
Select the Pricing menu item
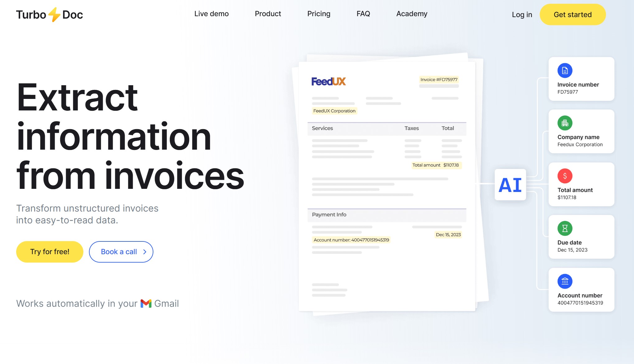point(319,14)
